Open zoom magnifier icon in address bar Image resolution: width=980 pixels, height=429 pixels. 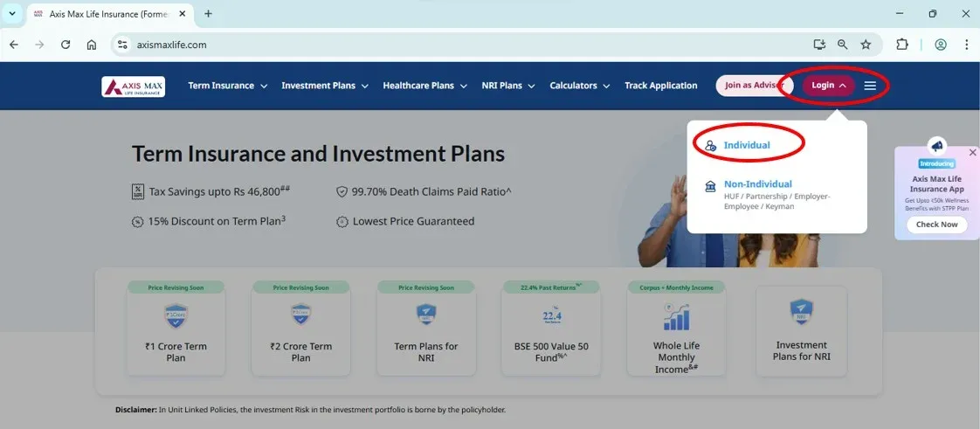843,45
